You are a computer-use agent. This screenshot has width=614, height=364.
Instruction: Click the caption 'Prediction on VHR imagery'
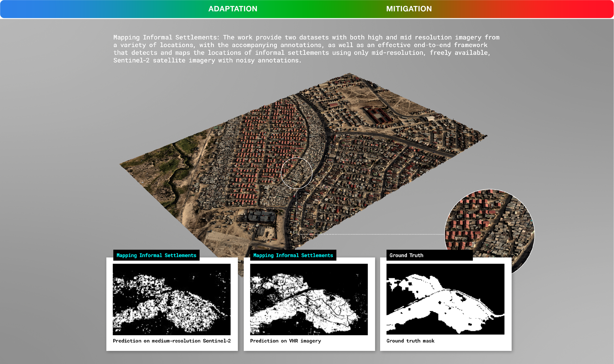pyautogui.click(x=285, y=341)
